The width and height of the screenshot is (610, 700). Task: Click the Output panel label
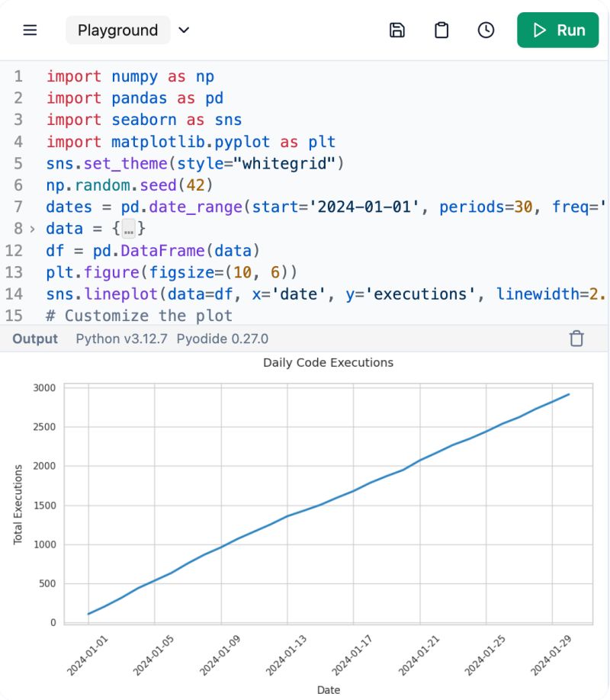pyautogui.click(x=35, y=339)
